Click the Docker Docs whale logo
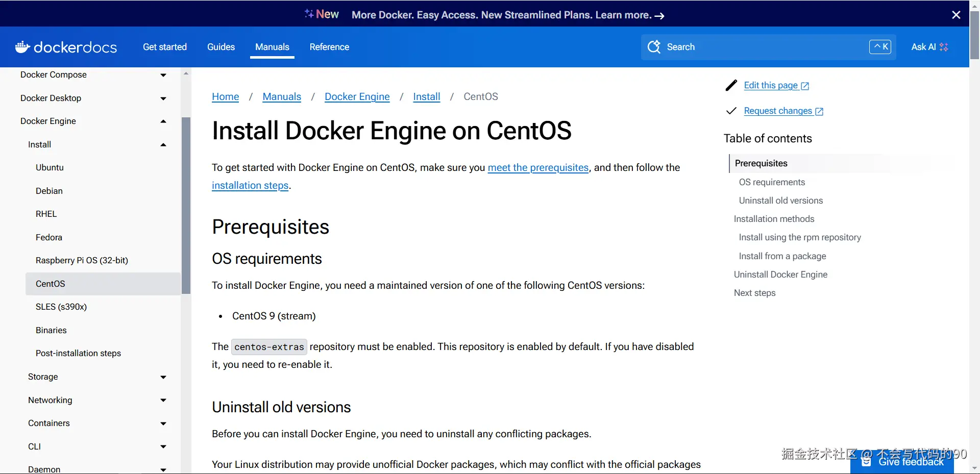 pyautogui.click(x=22, y=47)
